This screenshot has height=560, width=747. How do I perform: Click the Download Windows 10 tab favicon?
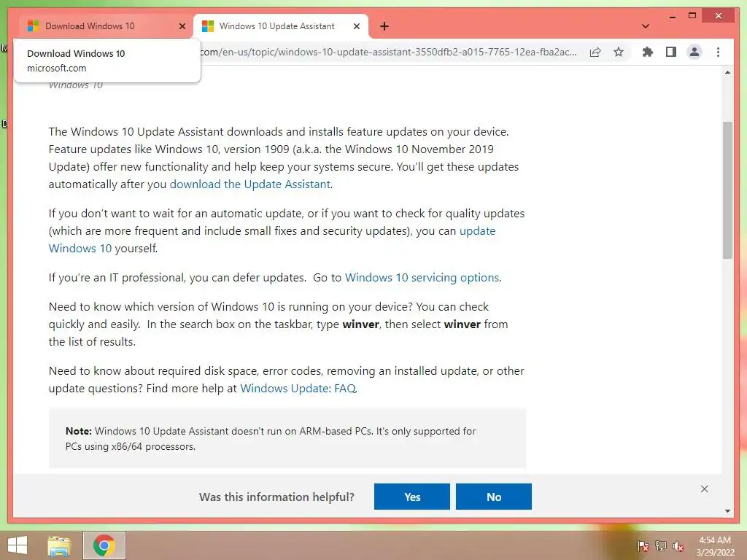(x=33, y=26)
